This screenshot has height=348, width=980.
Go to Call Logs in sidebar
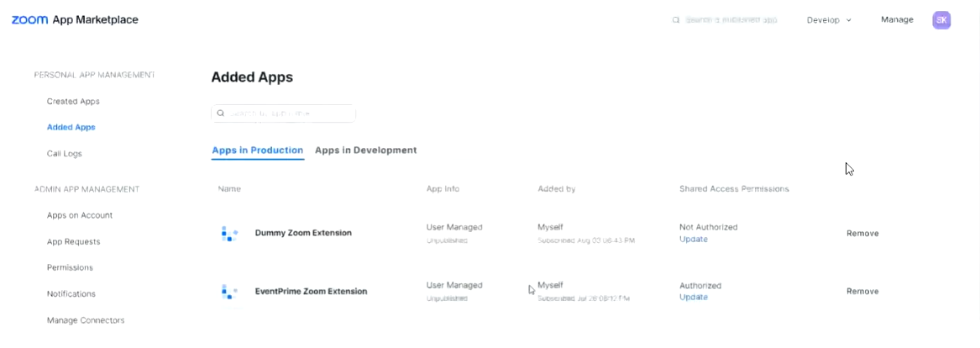click(x=64, y=154)
